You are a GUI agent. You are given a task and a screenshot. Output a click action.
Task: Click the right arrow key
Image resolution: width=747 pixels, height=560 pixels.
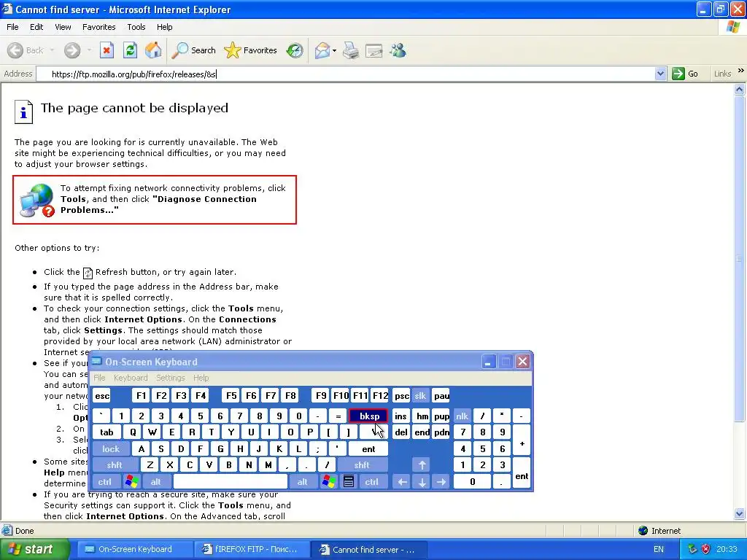tap(441, 481)
